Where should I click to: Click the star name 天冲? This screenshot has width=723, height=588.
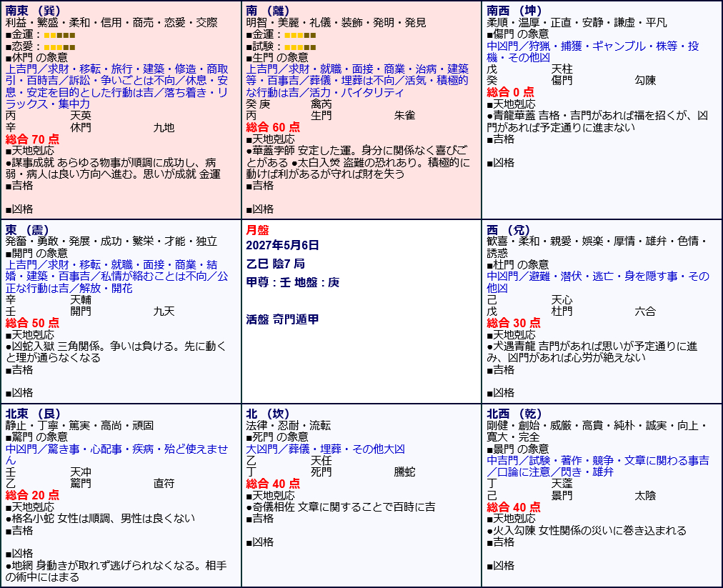pyautogui.click(x=81, y=472)
